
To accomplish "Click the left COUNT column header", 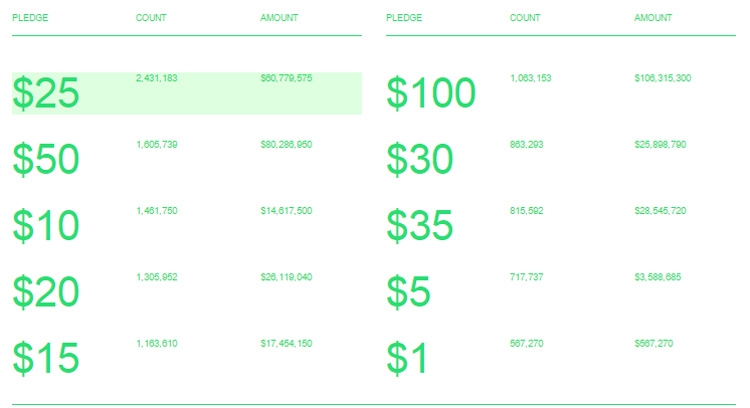I will (151, 18).
